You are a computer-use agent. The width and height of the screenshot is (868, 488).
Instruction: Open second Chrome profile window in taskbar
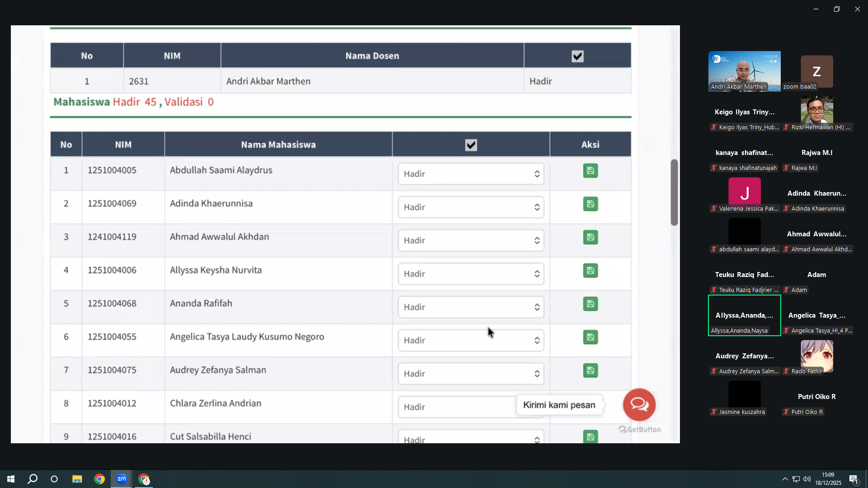(144, 479)
